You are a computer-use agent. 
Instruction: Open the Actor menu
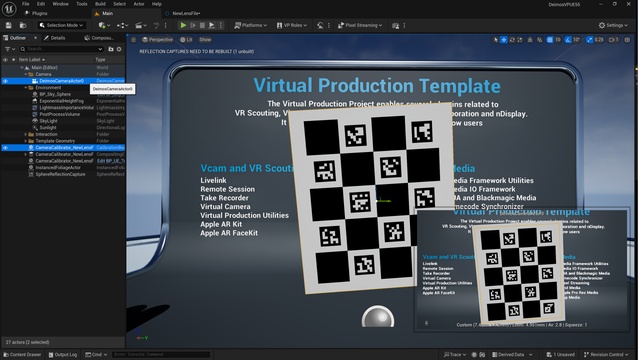tap(139, 4)
